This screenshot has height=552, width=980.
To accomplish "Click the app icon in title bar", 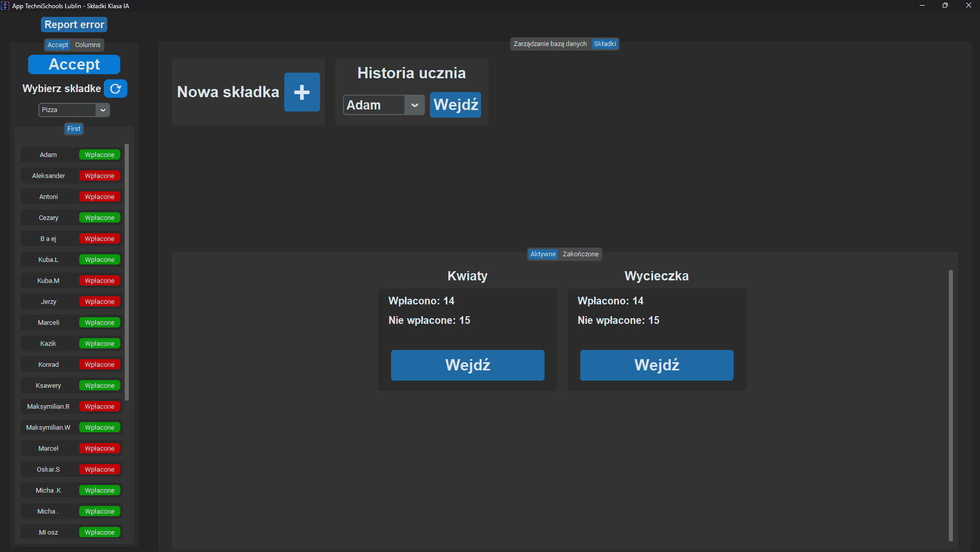I will (x=5, y=6).
